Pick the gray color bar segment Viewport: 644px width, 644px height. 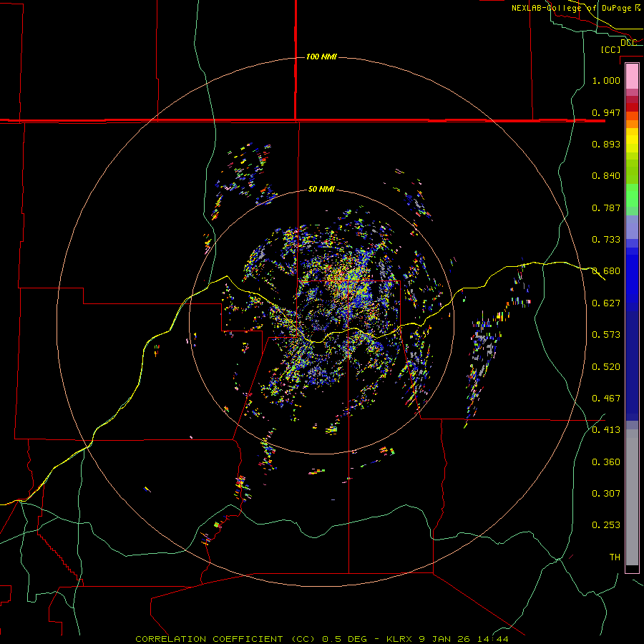[x=632, y=497]
